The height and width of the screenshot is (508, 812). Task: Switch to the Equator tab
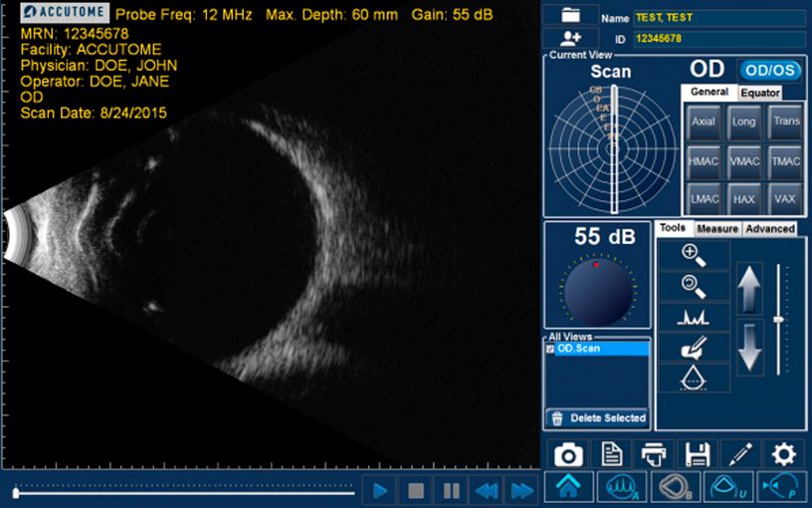(759, 93)
